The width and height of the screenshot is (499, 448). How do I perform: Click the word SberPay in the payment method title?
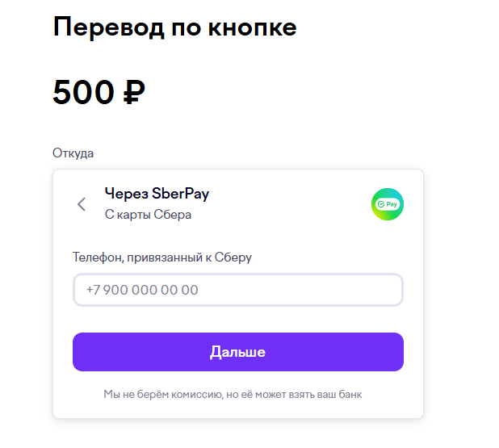tap(180, 194)
